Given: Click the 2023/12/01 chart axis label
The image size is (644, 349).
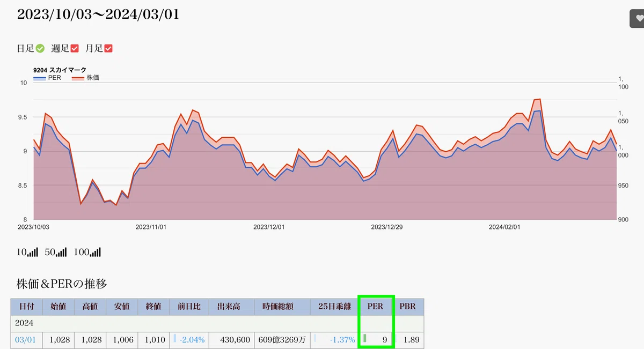Looking at the screenshot, I should (x=269, y=227).
